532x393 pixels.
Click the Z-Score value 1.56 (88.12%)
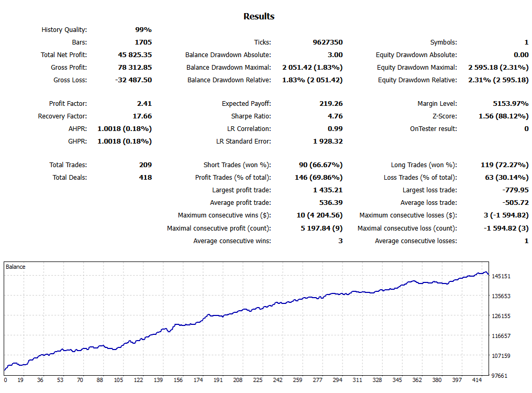tap(504, 116)
